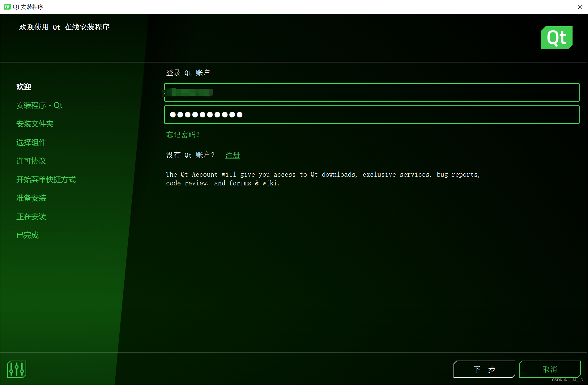Click the 下一步 button
Image resolution: width=588 pixels, height=385 pixels.
(x=484, y=369)
